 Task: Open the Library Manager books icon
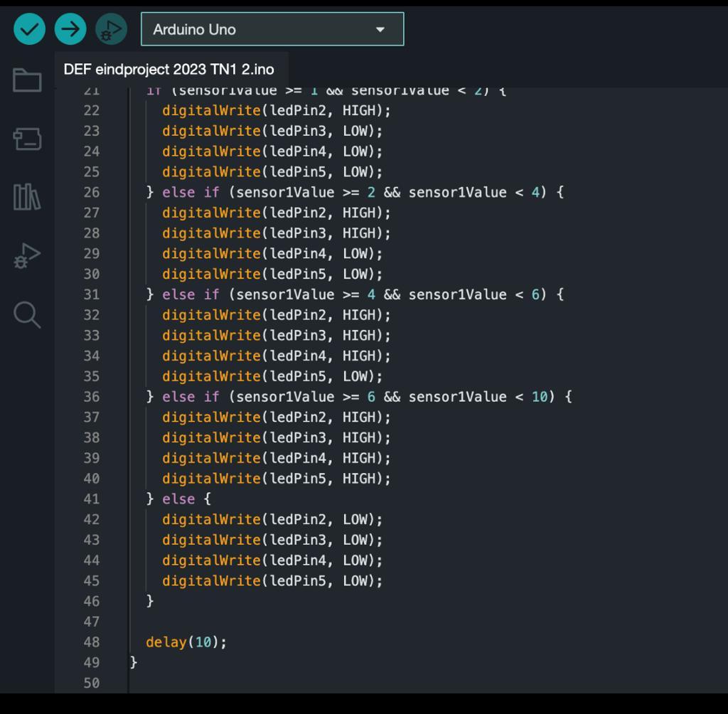pos(27,196)
